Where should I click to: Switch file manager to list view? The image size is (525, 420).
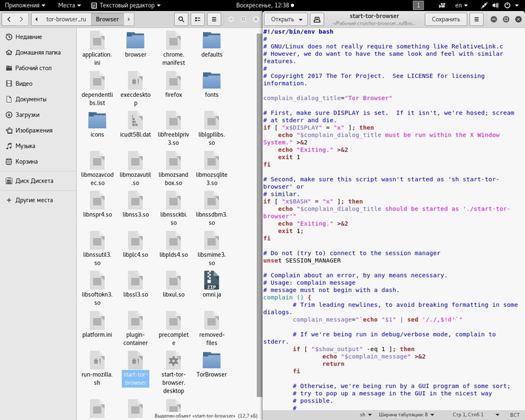pyautogui.click(x=198, y=19)
